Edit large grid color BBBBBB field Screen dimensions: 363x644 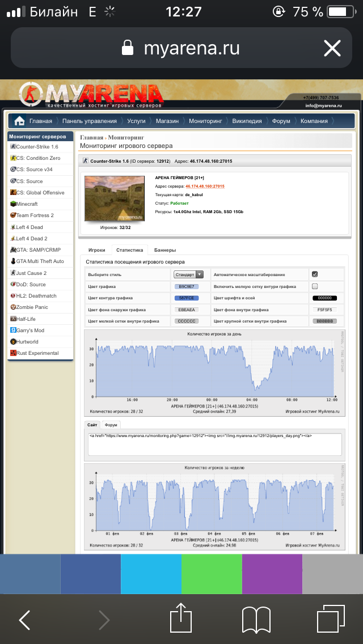pyautogui.click(x=324, y=321)
